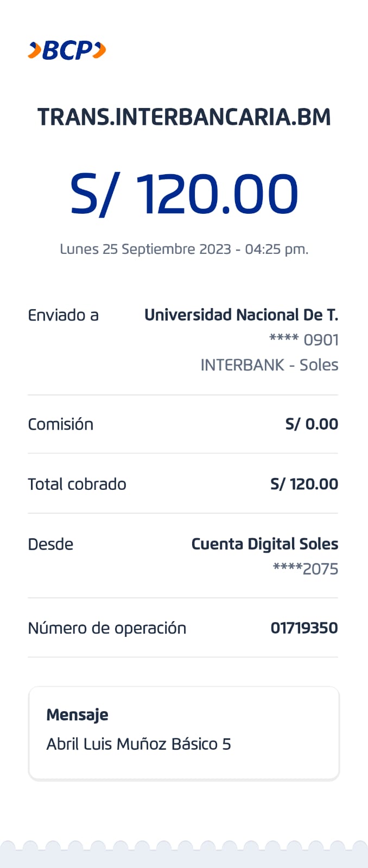Click Cuenta Digital Soles account name

[264, 544]
